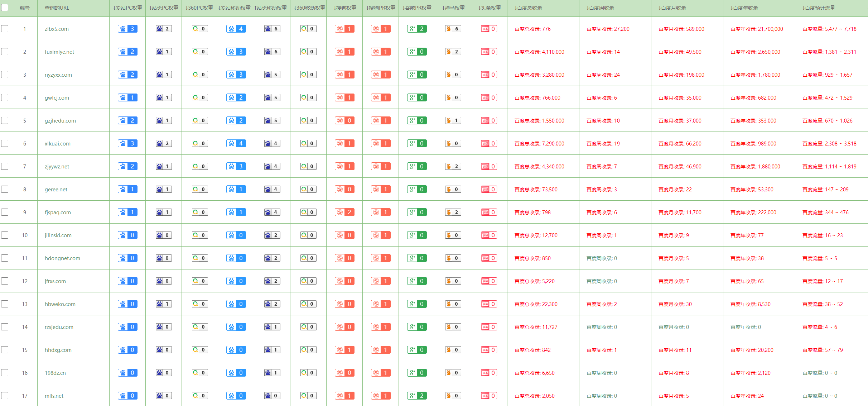Viewport: 868px width, 406px height.
Task: Open the fuximiye.net link
Action: (x=59, y=52)
